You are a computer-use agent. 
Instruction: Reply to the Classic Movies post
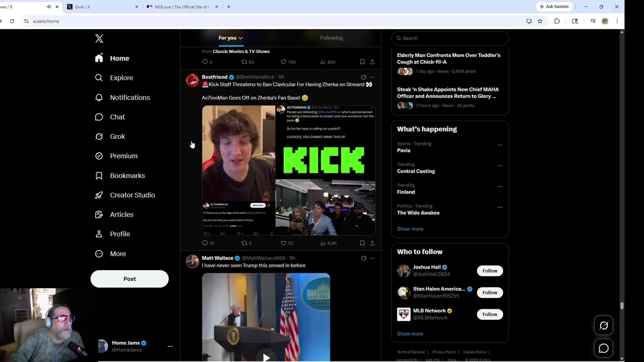click(x=207, y=62)
